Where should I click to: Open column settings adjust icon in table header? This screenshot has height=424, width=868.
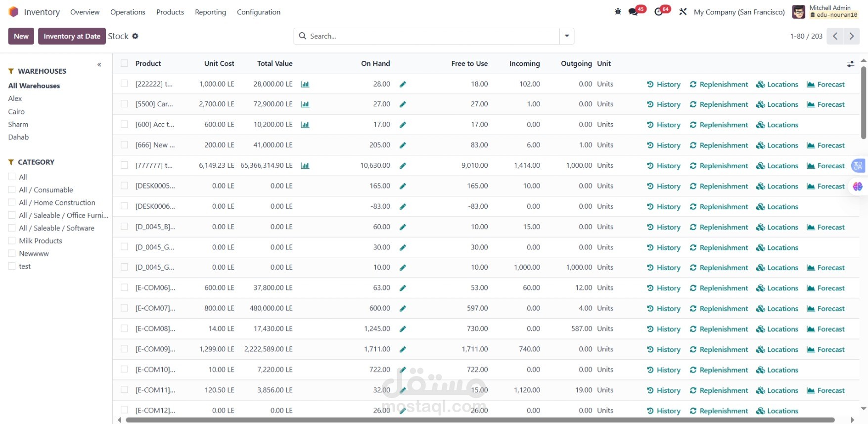click(x=850, y=64)
